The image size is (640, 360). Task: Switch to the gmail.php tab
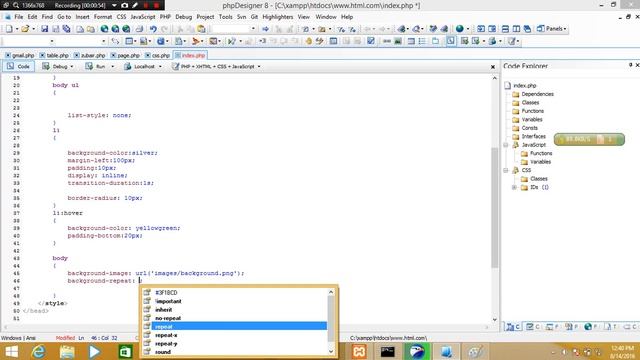20,55
